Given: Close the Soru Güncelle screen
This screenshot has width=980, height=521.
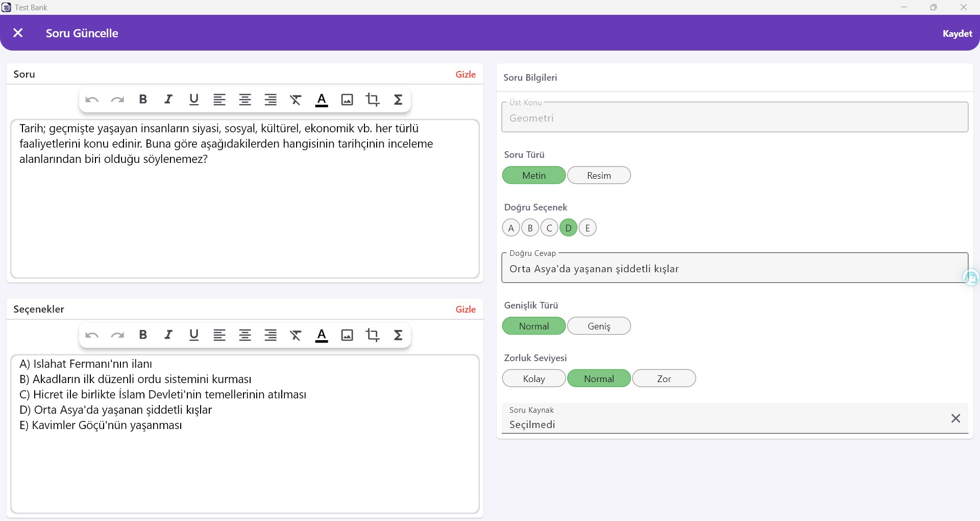Looking at the screenshot, I should coord(18,33).
